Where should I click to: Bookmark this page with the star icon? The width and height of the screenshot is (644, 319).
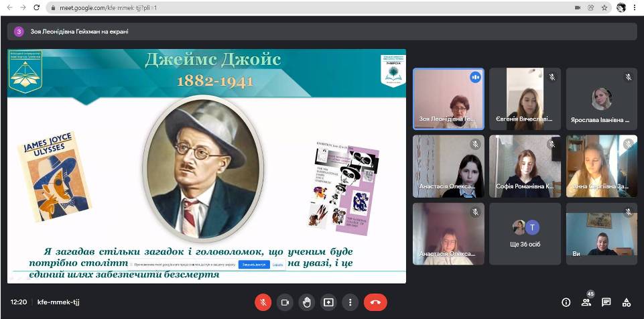point(604,8)
